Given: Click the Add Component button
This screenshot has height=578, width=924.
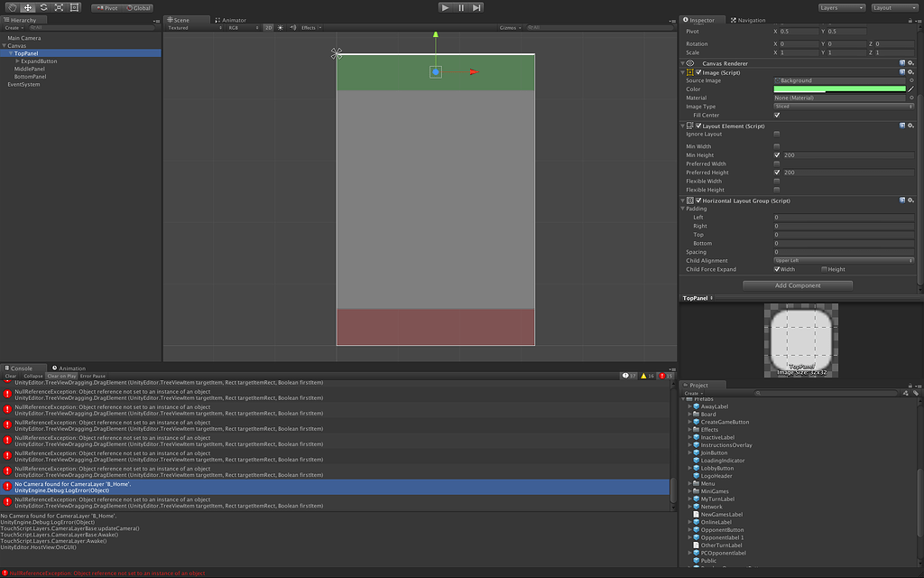Looking at the screenshot, I should [797, 285].
